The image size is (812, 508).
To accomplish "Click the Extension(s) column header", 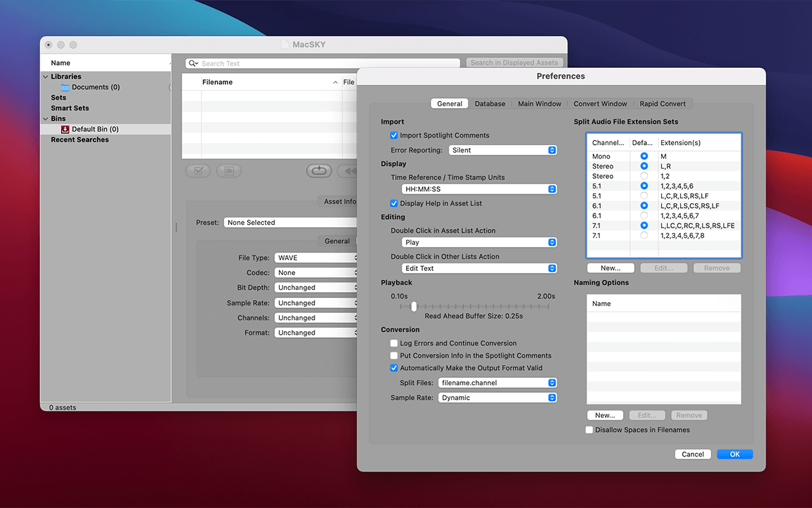I will (699, 143).
